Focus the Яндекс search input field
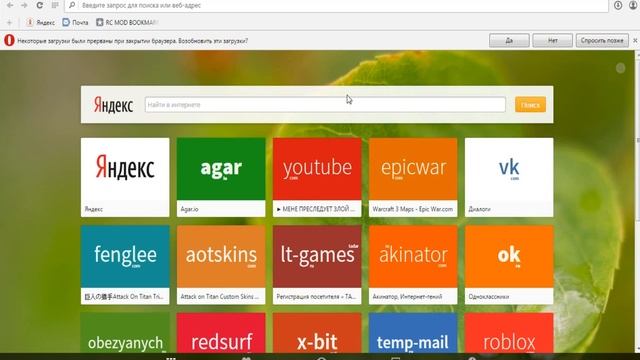 pos(325,105)
